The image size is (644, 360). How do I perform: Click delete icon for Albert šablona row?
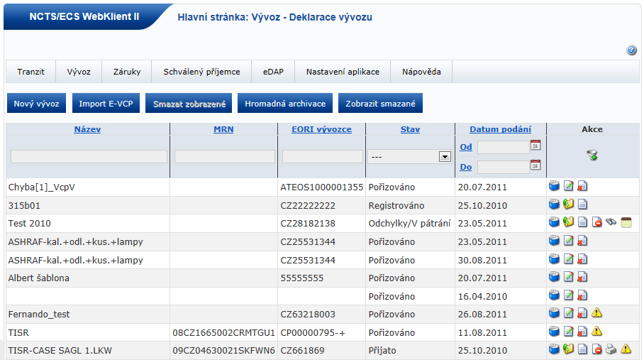pos(582,278)
